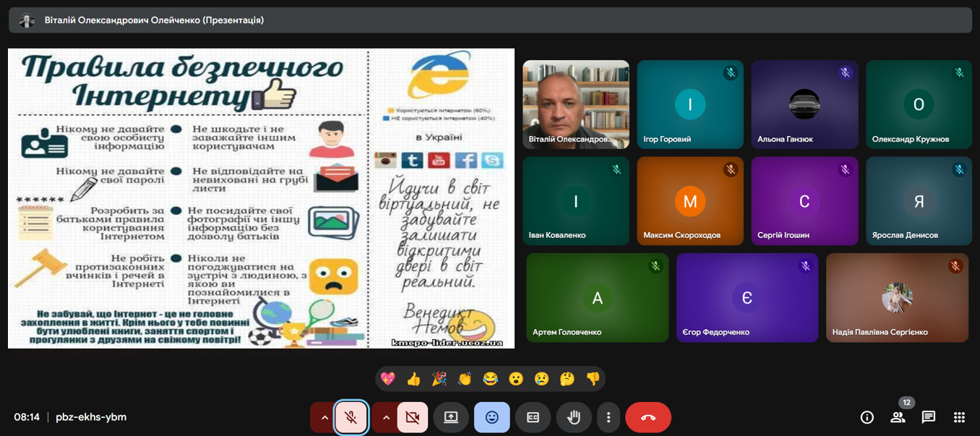Toggle the muted microphone button
Screen dimensions: 980x436
[x=351, y=417]
